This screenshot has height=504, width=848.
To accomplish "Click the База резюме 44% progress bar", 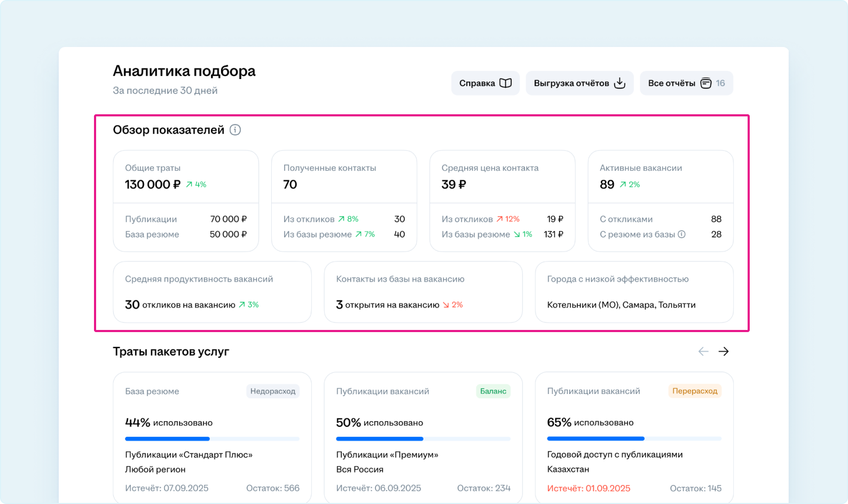I will 212,439.
